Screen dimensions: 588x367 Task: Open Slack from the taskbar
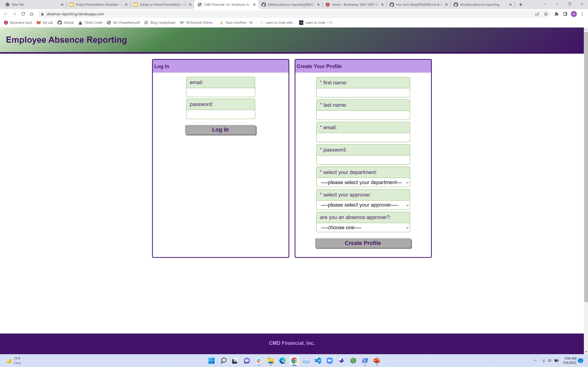click(x=259, y=361)
